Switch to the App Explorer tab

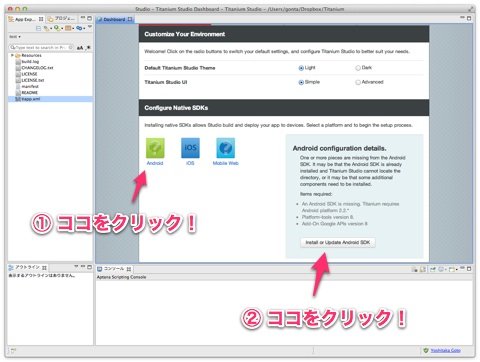click(25, 19)
